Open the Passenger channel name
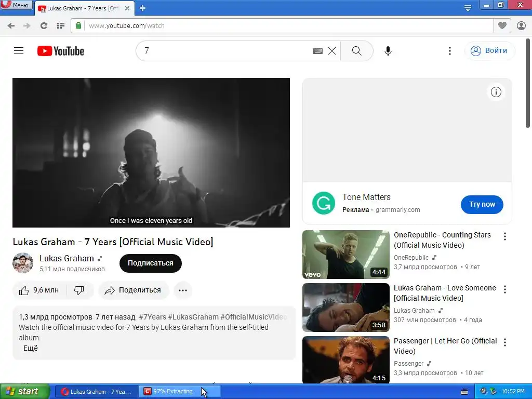 click(x=408, y=363)
